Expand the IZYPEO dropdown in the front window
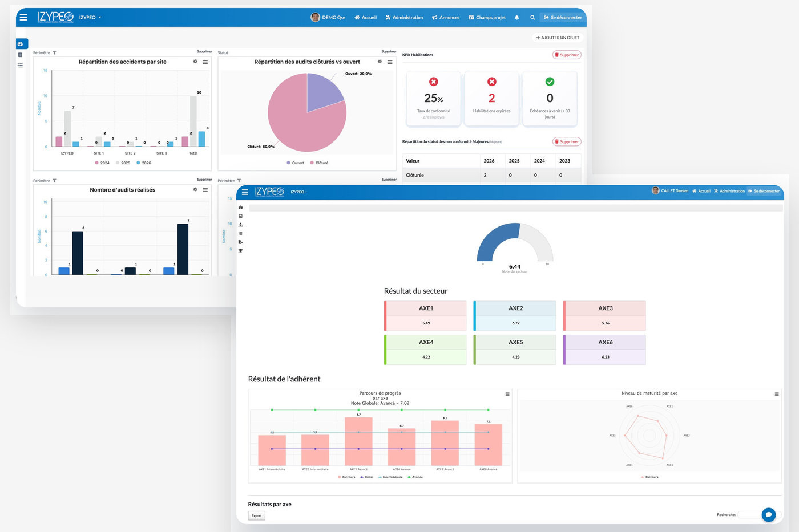The width and height of the screenshot is (799, 532). pos(298,192)
